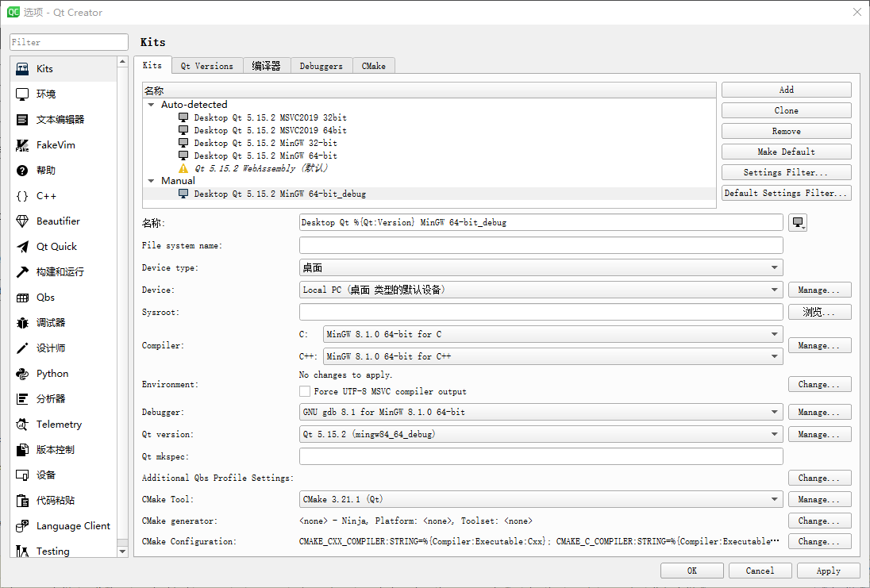The image size is (870, 588).
Task: Open Telemetry settings category
Action: point(64,425)
